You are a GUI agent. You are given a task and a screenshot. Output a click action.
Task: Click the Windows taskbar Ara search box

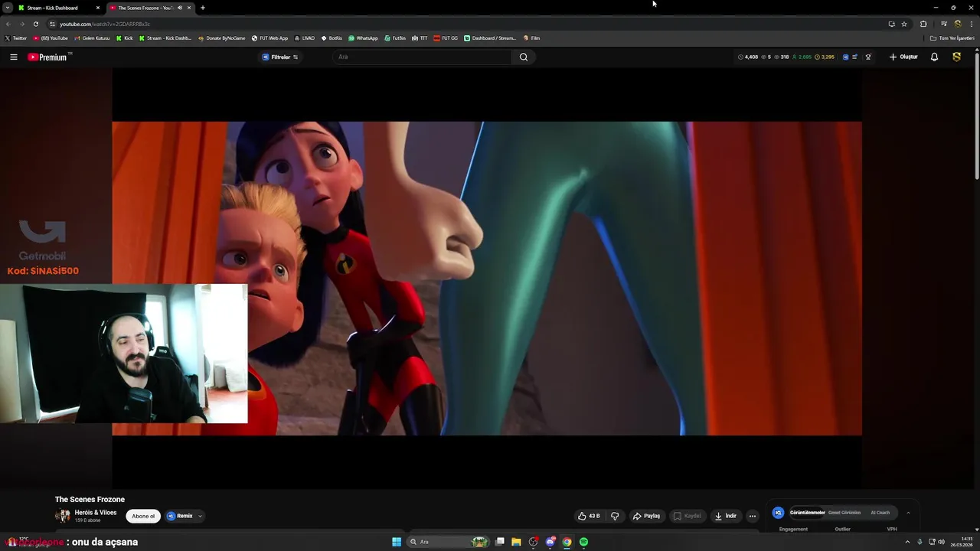coord(448,542)
